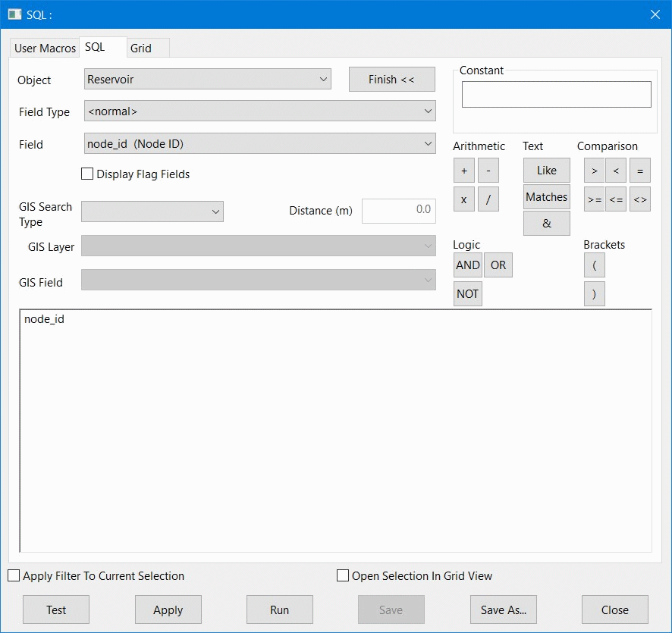Insert an opening bracket
This screenshot has width=672, height=633.
pyautogui.click(x=594, y=265)
